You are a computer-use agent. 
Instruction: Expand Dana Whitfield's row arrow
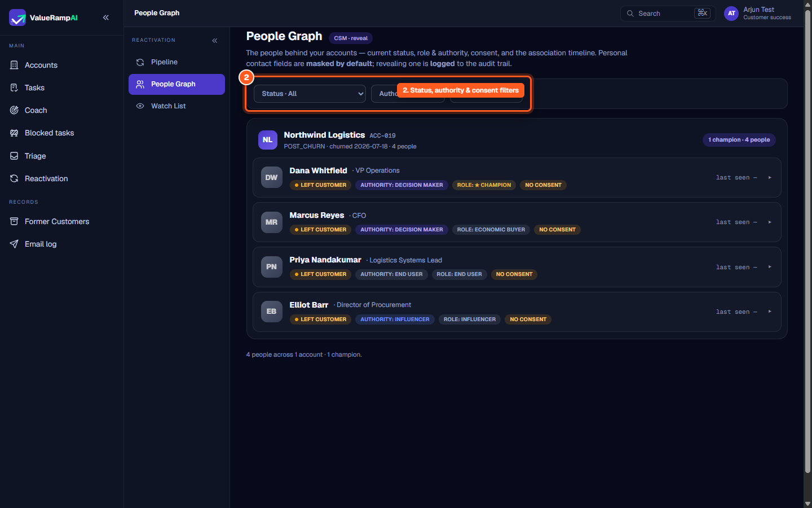click(770, 177)
